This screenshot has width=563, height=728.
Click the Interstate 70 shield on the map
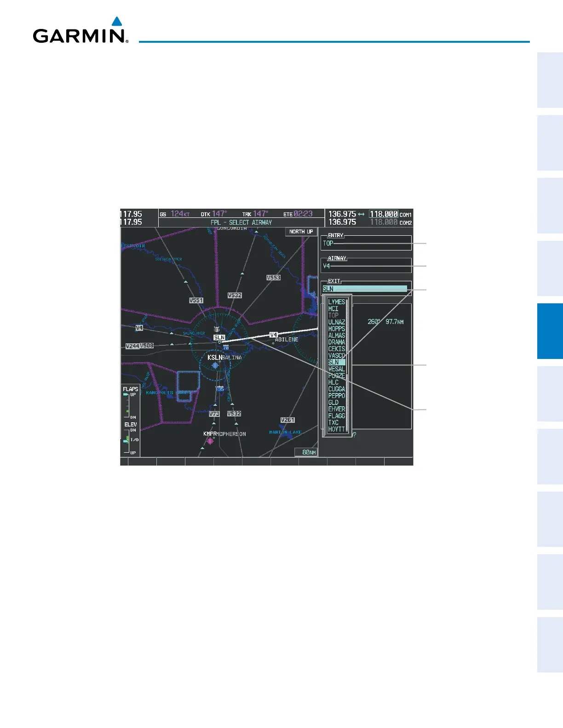226,347
